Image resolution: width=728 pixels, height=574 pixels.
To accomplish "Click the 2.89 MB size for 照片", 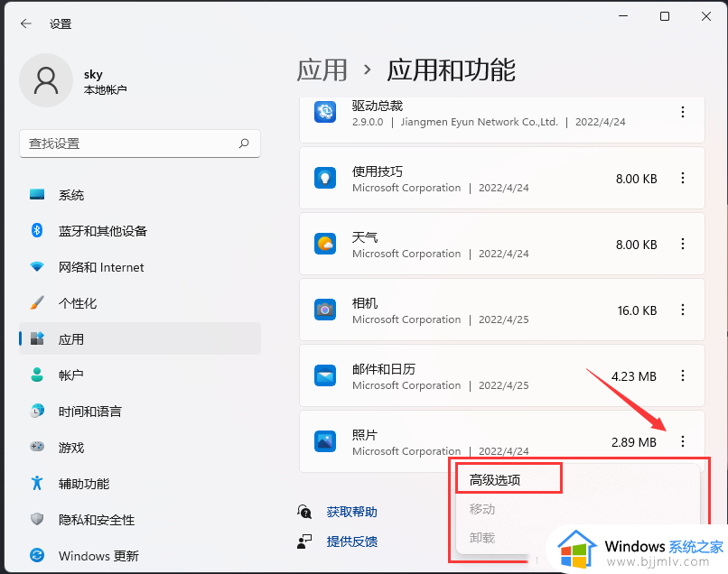I will point(634,442).
